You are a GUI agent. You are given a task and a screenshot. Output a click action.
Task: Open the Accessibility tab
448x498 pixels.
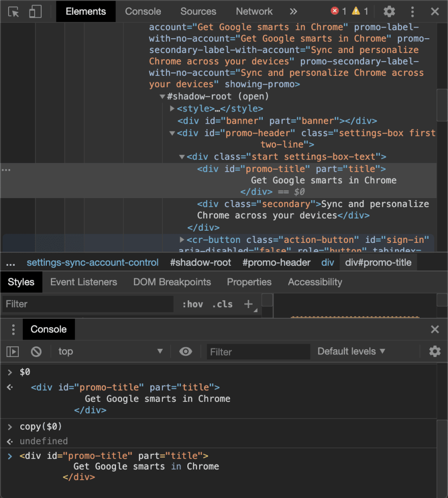point(315,282)
